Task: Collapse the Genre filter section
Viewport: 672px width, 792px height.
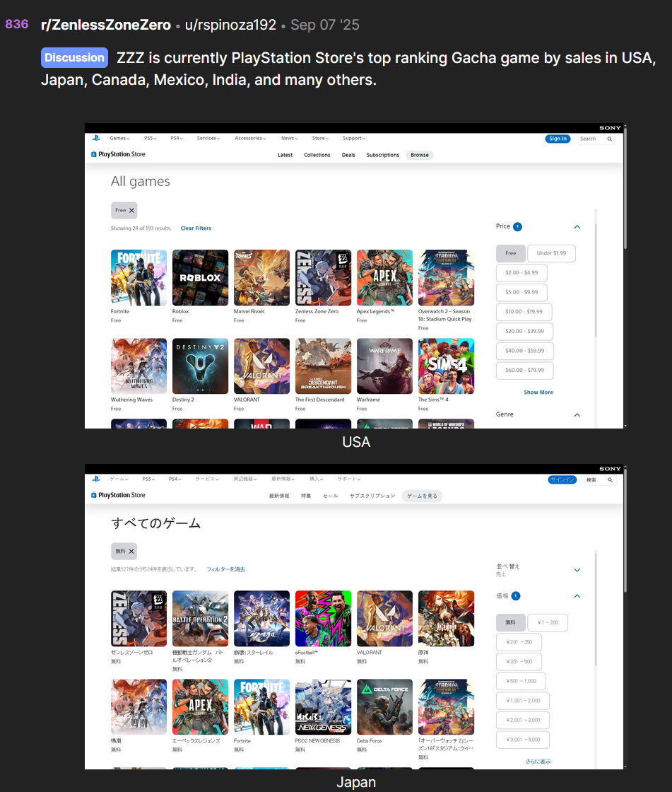Action: (x=577, y=414)
